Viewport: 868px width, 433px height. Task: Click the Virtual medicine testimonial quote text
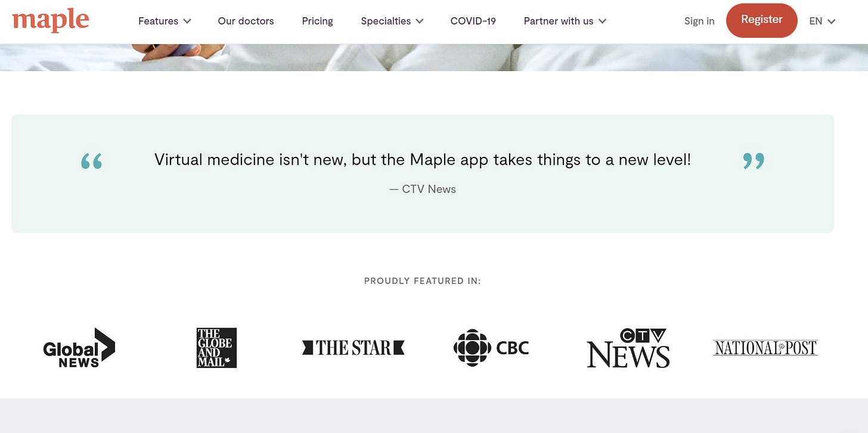(423, 159)
